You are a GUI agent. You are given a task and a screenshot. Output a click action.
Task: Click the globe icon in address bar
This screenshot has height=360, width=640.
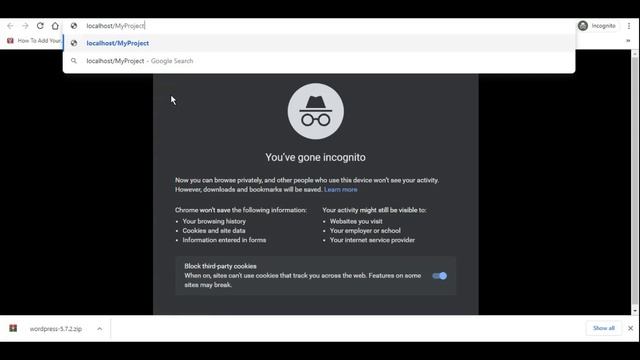coord(74,26)
